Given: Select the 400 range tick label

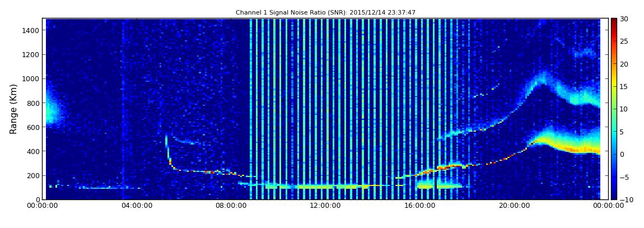Looking at the screenshot, I should (33, 152).
